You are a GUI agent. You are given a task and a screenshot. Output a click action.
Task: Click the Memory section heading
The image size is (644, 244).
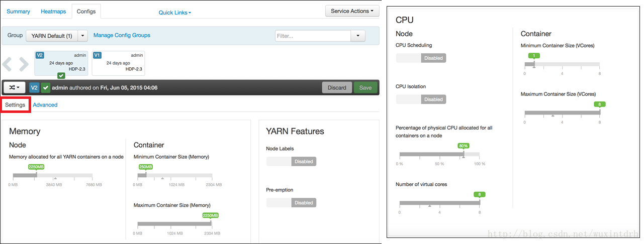click(x=25, y=132)
